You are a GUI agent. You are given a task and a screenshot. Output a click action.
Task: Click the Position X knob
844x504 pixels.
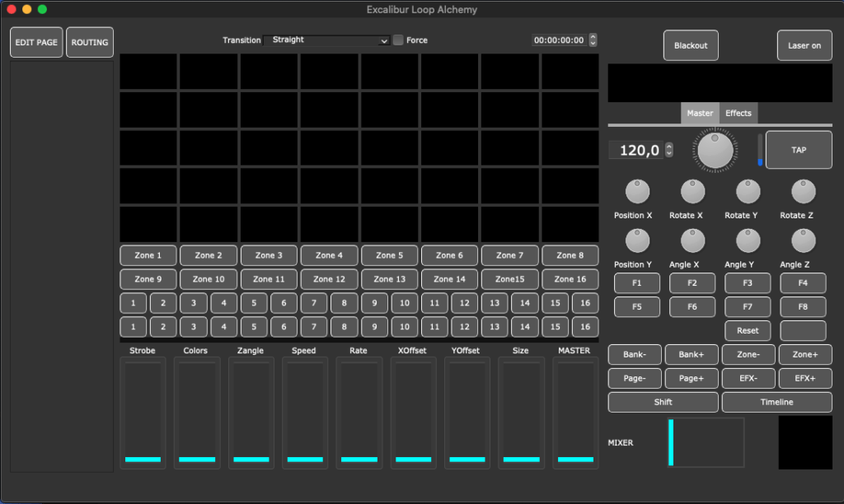(637, 192)
